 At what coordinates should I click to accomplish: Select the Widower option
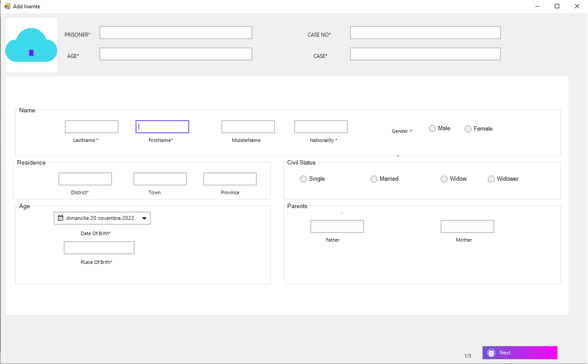491,179
